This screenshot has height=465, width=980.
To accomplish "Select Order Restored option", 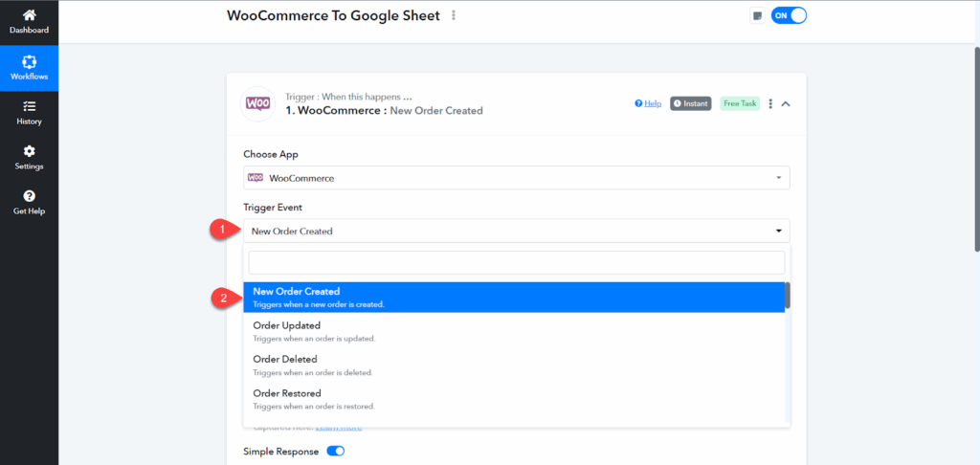I will (514, 399).
